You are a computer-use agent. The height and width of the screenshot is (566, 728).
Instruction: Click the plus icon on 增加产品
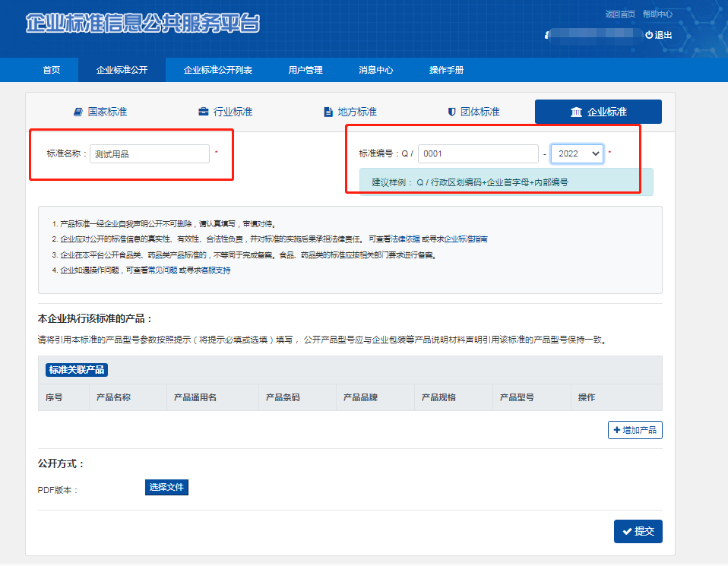pos(616,430)
